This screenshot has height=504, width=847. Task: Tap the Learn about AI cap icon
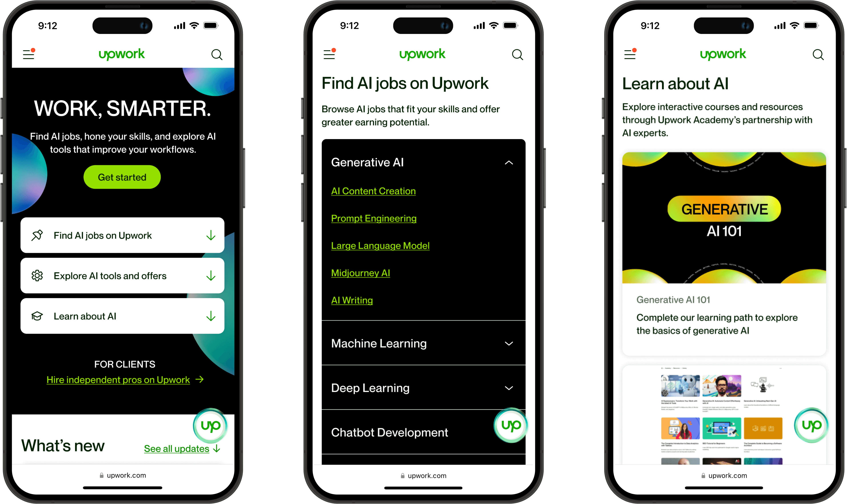point(37,315)
